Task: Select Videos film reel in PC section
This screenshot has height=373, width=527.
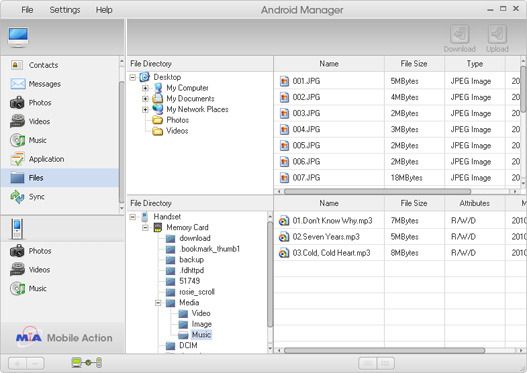Action: 17,121
